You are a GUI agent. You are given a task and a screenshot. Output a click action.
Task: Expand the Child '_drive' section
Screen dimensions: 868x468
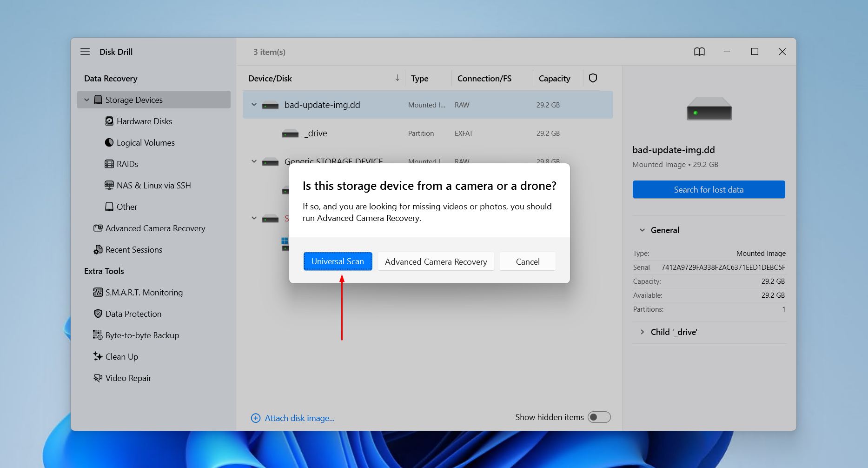(642, 332)
